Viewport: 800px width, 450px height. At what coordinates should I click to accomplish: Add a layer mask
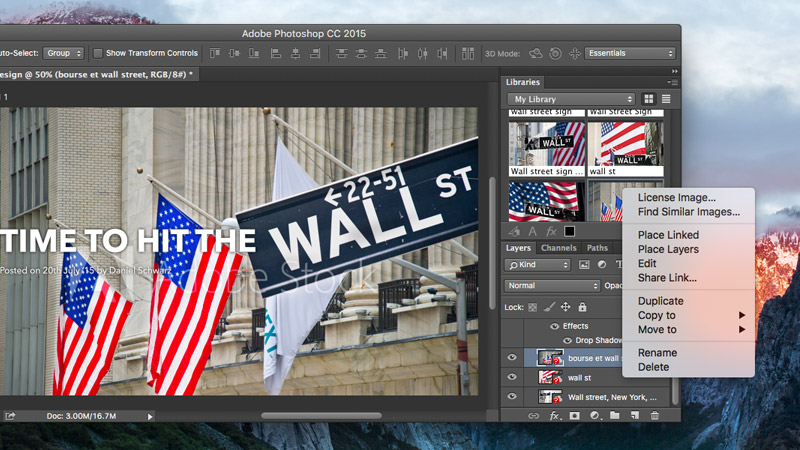[x=575, y=416]
